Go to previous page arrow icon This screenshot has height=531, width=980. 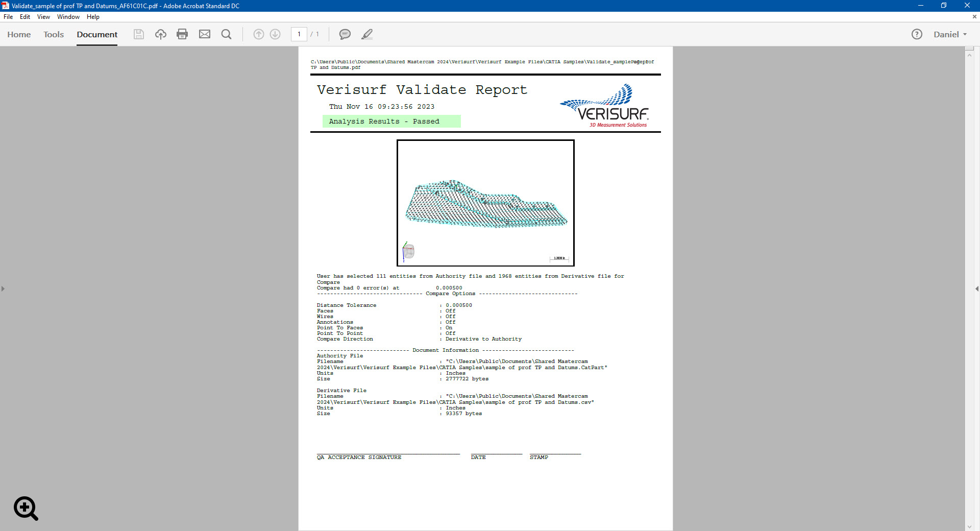tap(259, 34)
